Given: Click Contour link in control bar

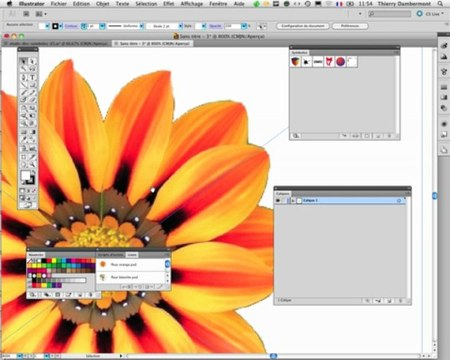Looking at the screenshot, I should [71, 26].
